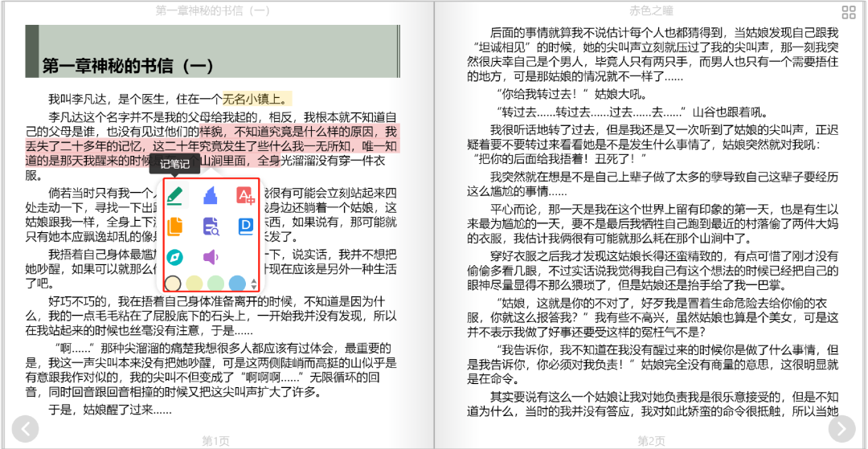The height and width of the screenshot is (449, 868).
Task: Click the gray header 第一章神秘的书信（一） at page top
Action: (212, 10)
